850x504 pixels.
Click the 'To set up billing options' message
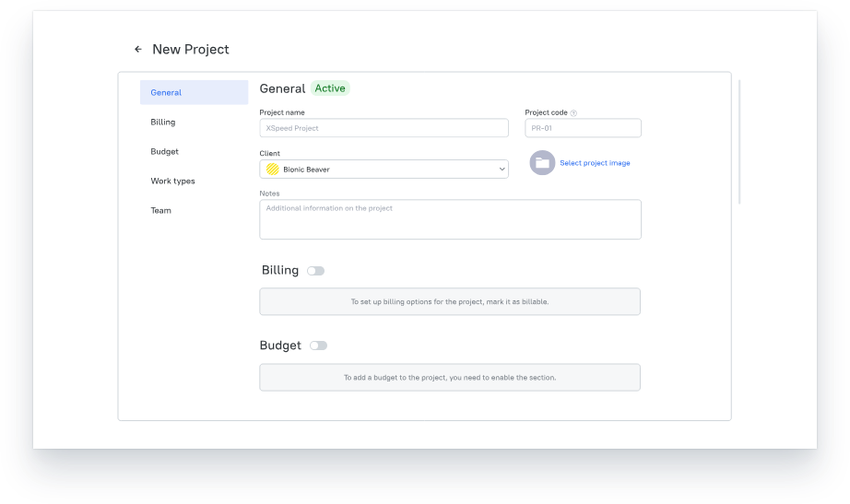pos(449,302)
